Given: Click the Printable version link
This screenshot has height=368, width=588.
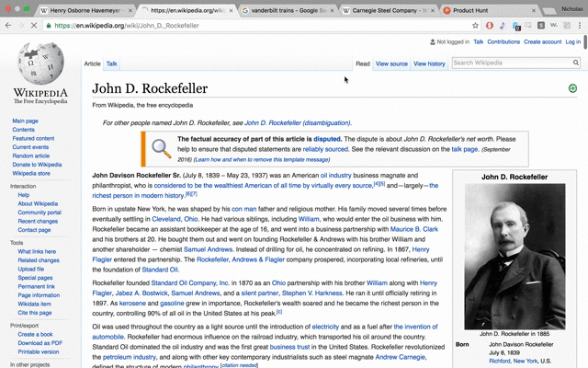Looking at the screenshot, I should (39, 351).
